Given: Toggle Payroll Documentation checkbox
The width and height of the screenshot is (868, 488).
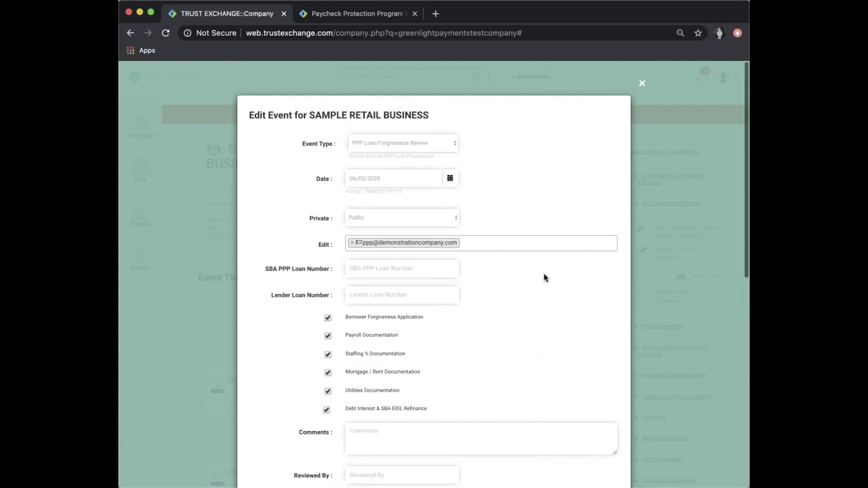Looking at the screenshot, I should point(328,335).
